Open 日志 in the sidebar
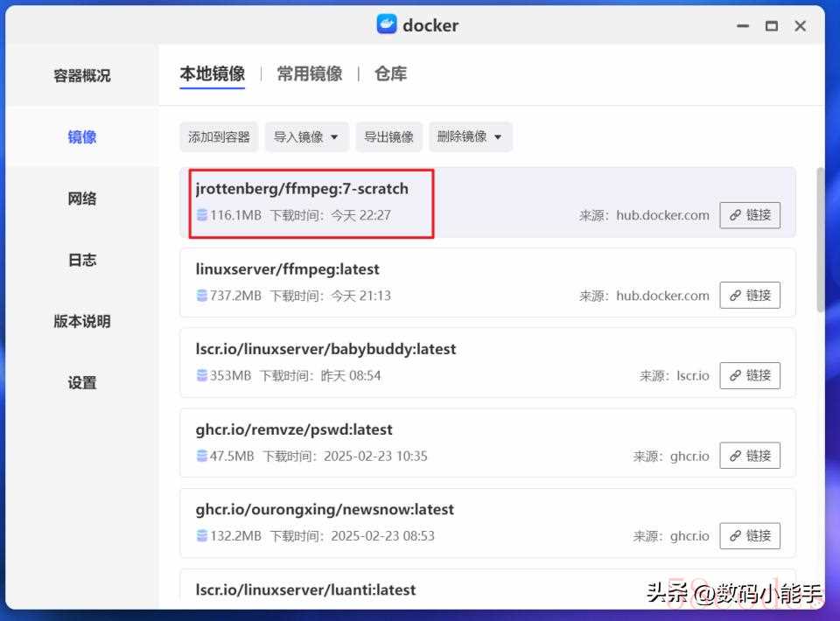The width and height of the screenshot is (840, 621). click(x=82, y=260)
